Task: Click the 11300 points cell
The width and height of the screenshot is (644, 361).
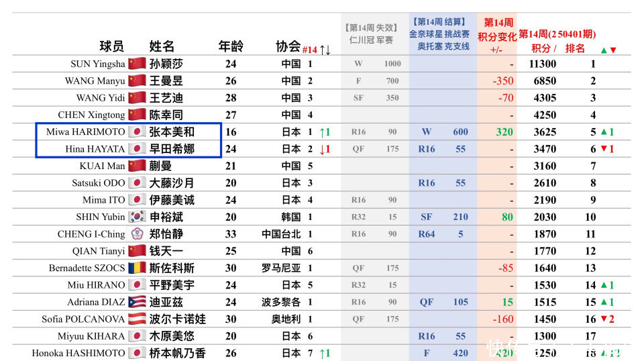Action: click(x=542, y=64)
